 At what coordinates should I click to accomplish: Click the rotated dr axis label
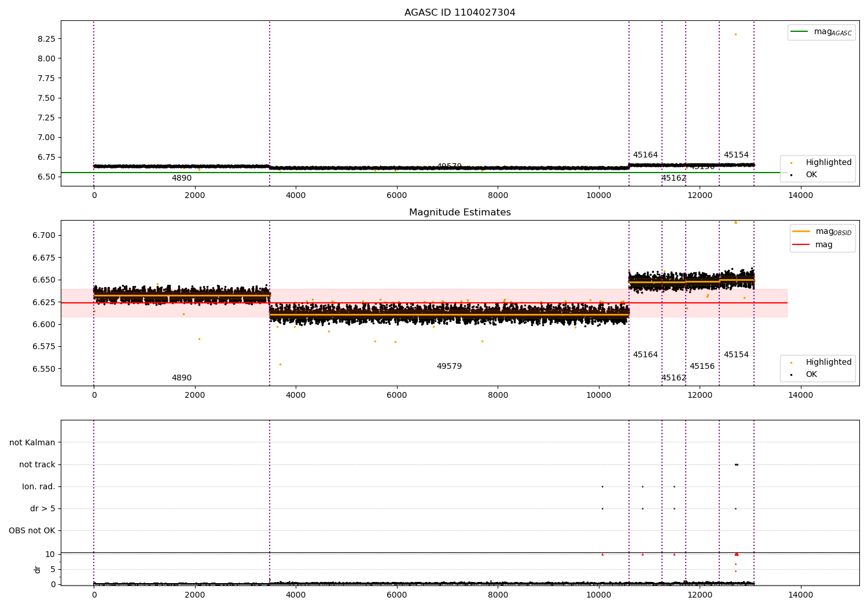[38, 569]
